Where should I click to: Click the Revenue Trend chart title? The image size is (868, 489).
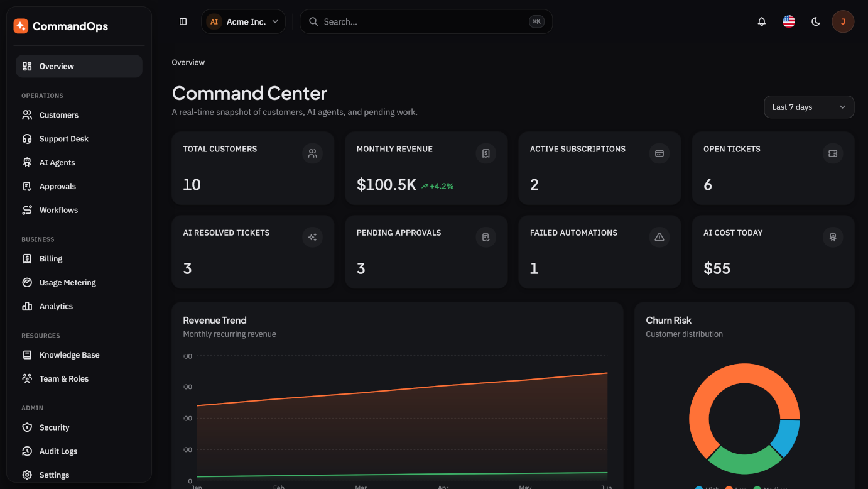[215, 321]
